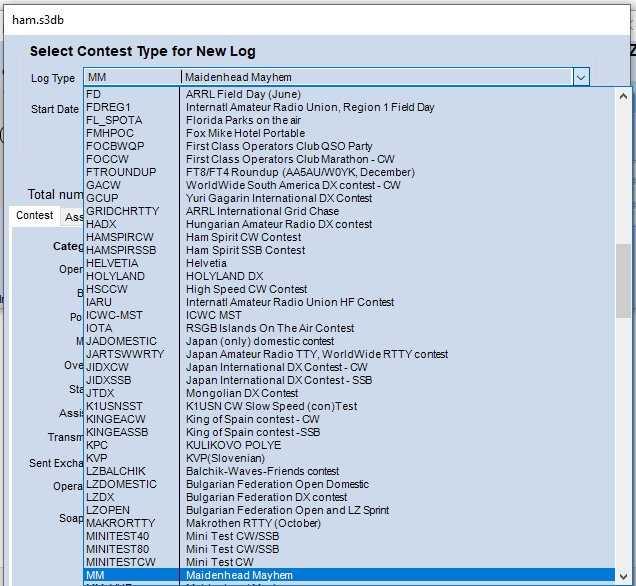Viewport: 636px width, 586px height.
Task: Choose LZDX Bulgarian Federation DX contest
Action: click(350, 497)
